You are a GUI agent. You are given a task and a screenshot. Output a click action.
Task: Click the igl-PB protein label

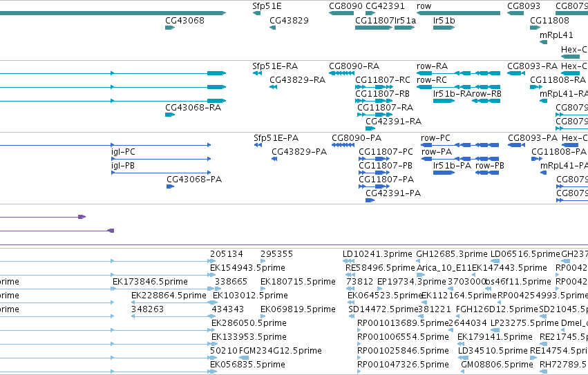[122, 166]
